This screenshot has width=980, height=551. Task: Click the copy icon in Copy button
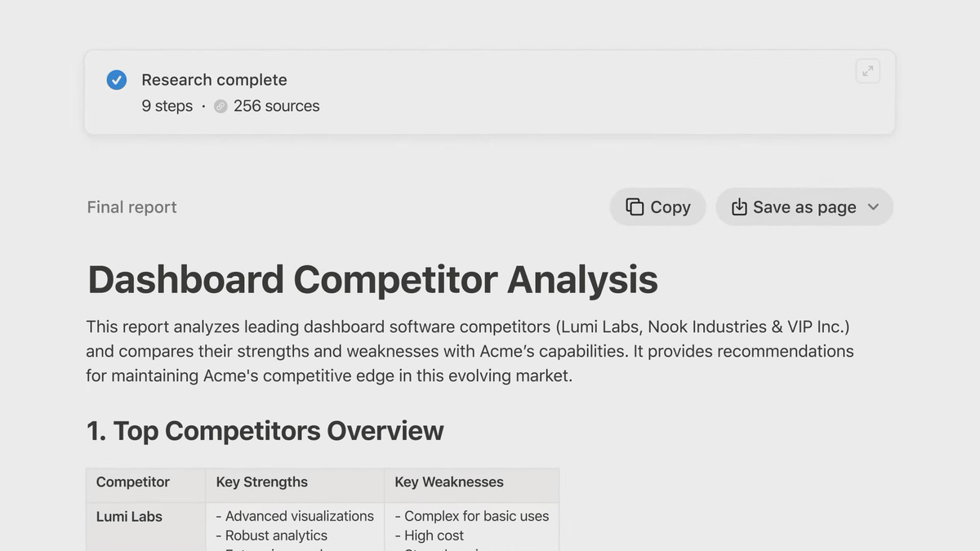[x=635, y=207]
